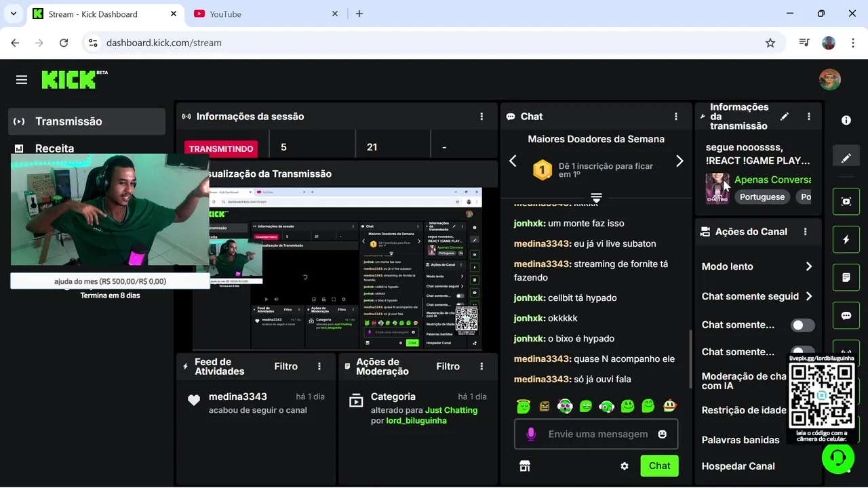
Task: Switch to the YouTube browser tab
Action: coord(264,14)
